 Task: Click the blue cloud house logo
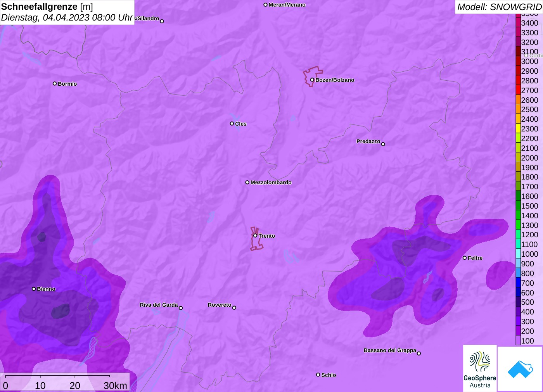[520, 369]
